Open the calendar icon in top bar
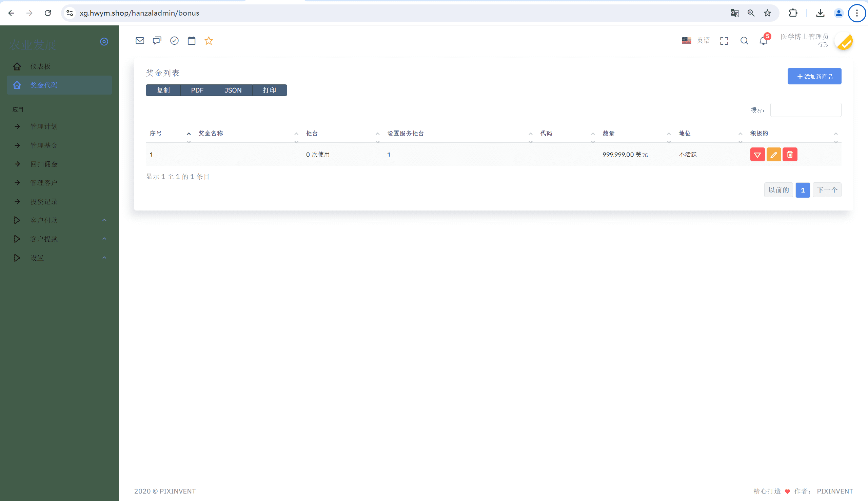Screen dimensions: 868x501 pyautogui.click(x=192, y=41)
